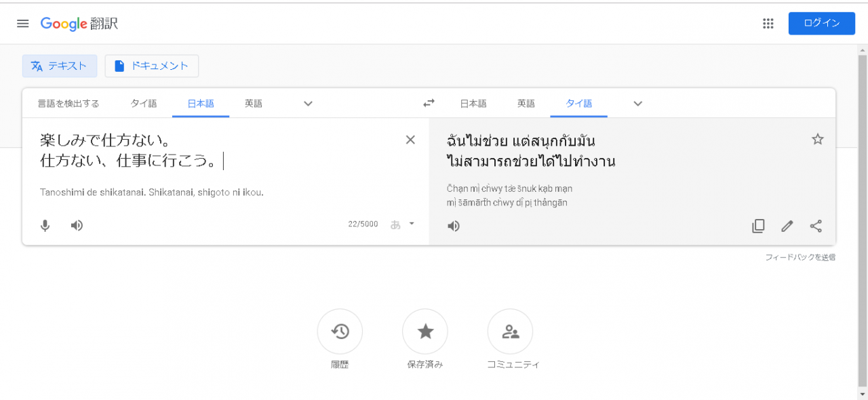The height and width of the screenshot is (400, 868).
Task: Suggest an edit with pencil icon
Action: tap(787, 226)
